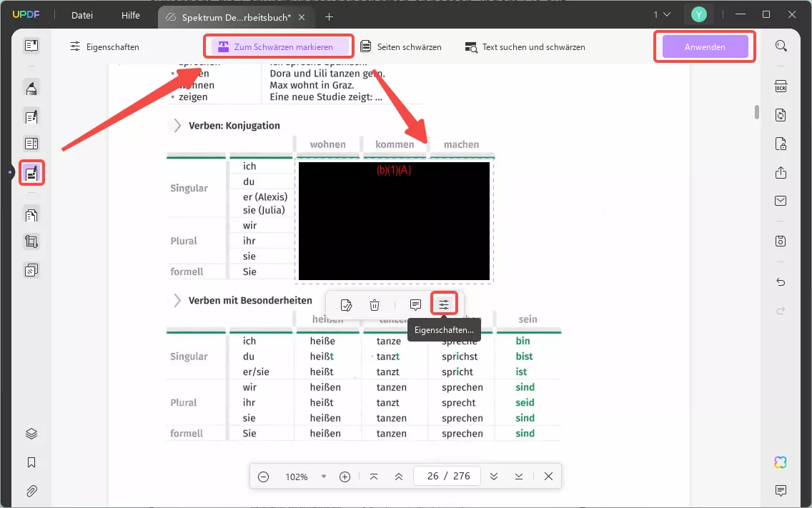Click 'Max wohnt in Graz.' sentence
This screenshot has height=508, width=812.
(x=312, y=85)
